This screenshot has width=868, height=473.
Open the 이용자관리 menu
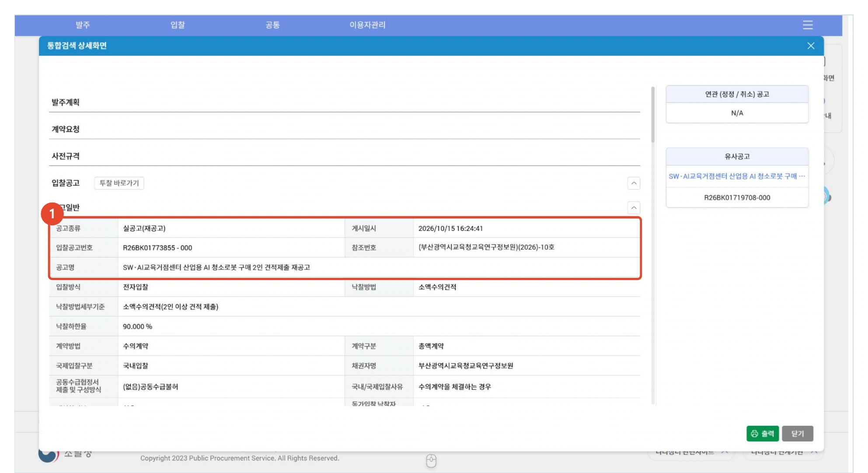367,25
